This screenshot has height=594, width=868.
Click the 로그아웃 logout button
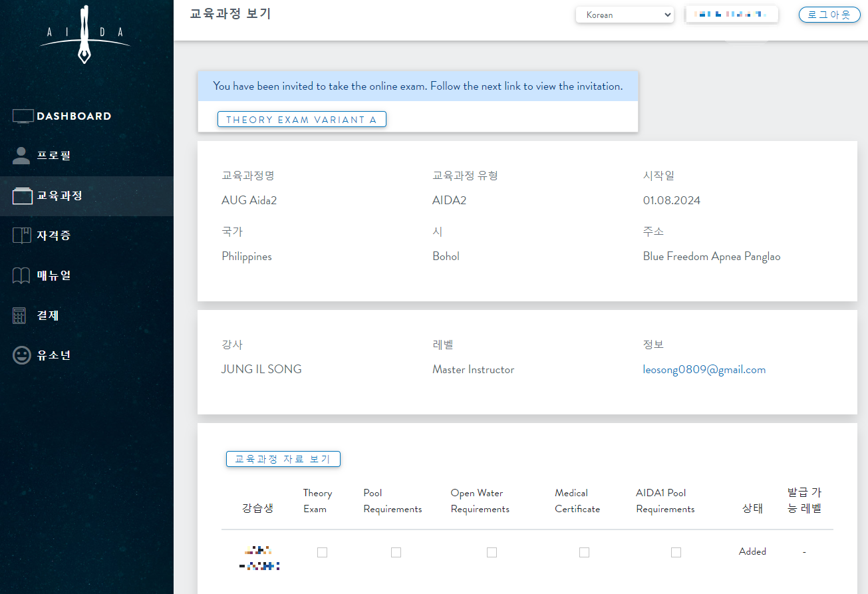point(829,15)
